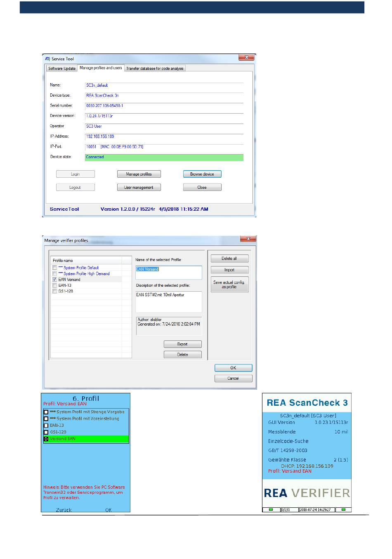
Task: Select the Manage profiles and users tab
Action: click(x=101, y=68)
